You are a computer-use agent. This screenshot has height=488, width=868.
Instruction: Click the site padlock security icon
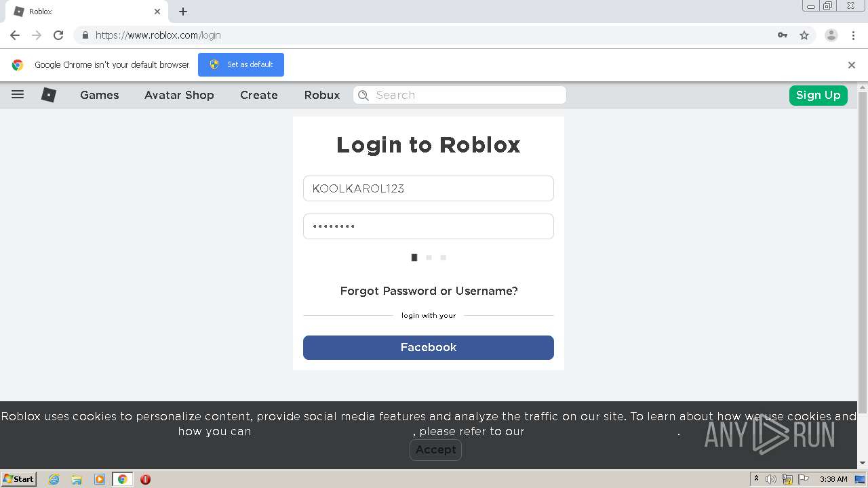[85, 35]
